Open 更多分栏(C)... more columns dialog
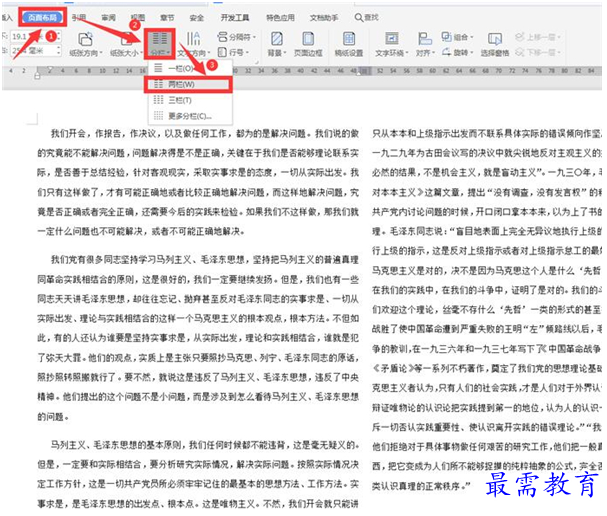The width and height of the screenshot is (607, 516). 189,116
